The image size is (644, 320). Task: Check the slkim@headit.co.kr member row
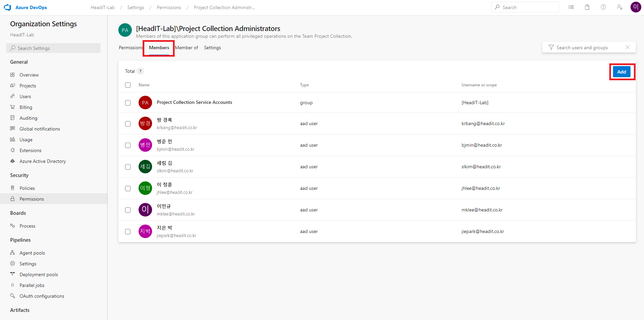pyautogui.click(x=128, y=167)
